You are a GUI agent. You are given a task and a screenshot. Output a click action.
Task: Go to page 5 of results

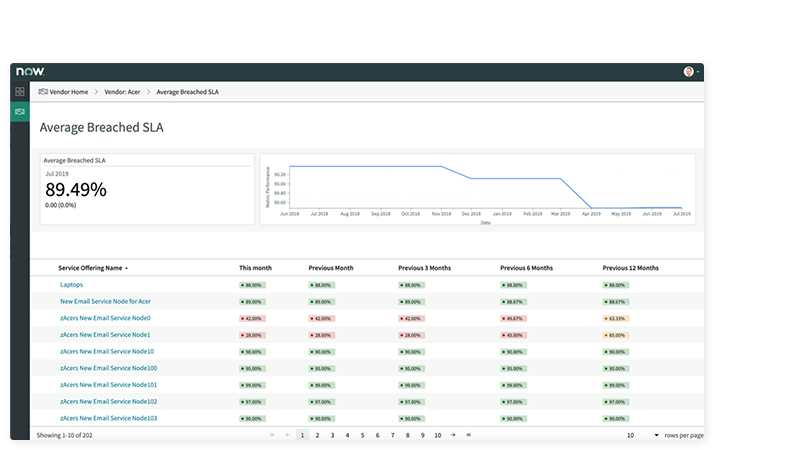pos(362,435)
